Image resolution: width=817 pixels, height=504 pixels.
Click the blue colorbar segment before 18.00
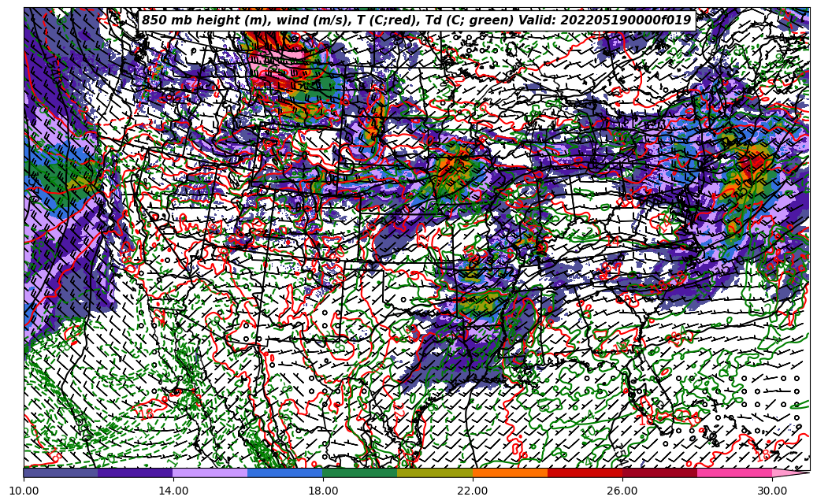285,472
